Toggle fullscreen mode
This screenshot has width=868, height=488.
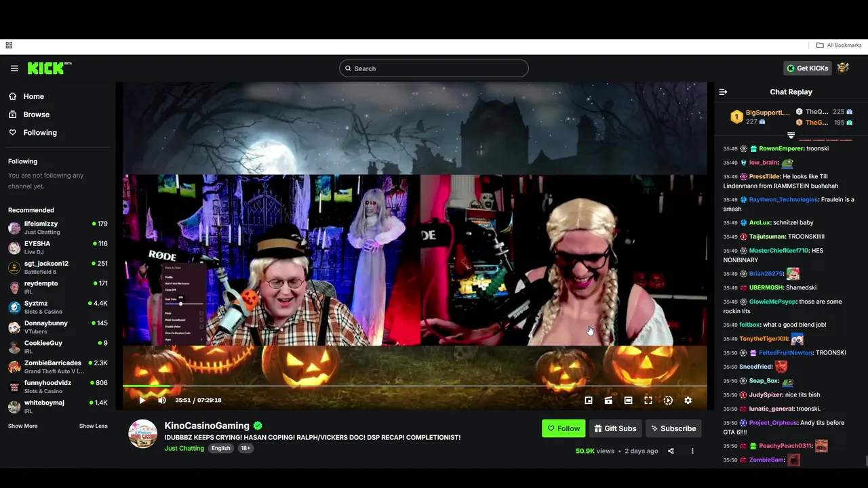[x=648, y=401]
